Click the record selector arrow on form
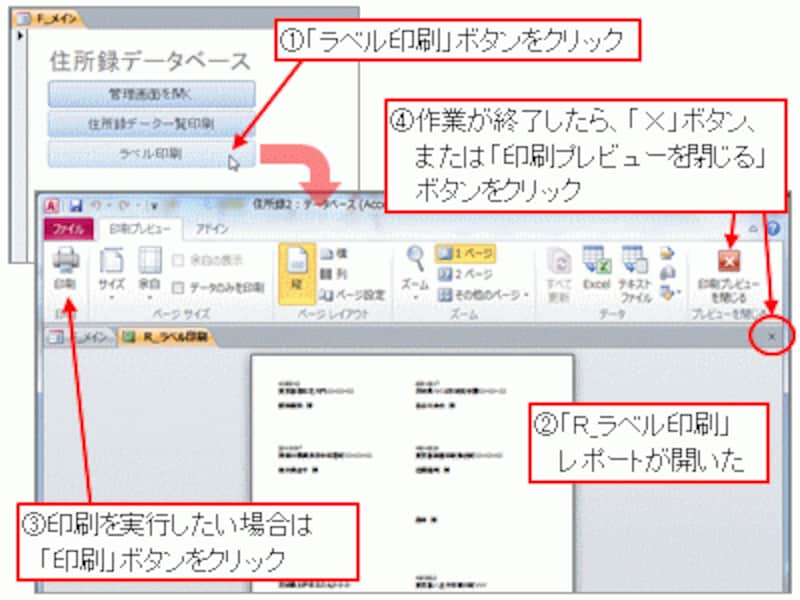800x600 pixels. pyautogui.click(x=20, y=36)
